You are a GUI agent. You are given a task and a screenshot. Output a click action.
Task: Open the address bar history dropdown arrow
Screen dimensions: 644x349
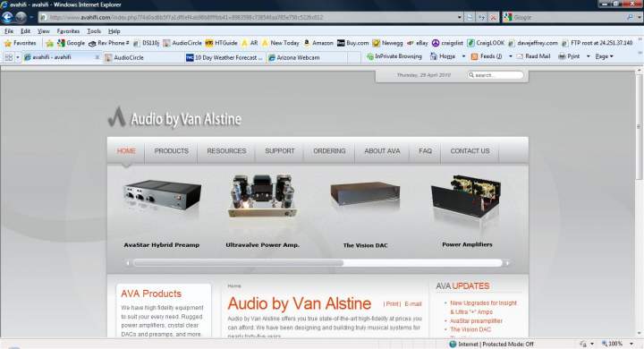pyautogui.click(x=460, y=17)
